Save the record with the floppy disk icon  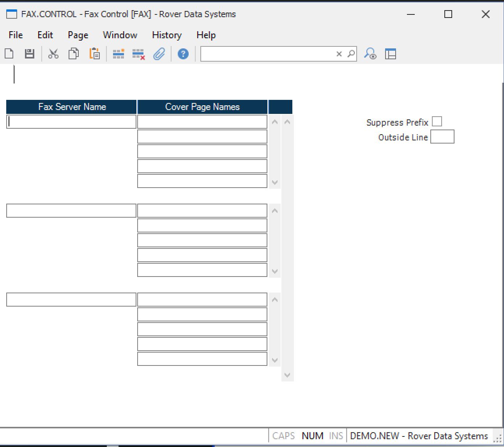pos(30,54)
